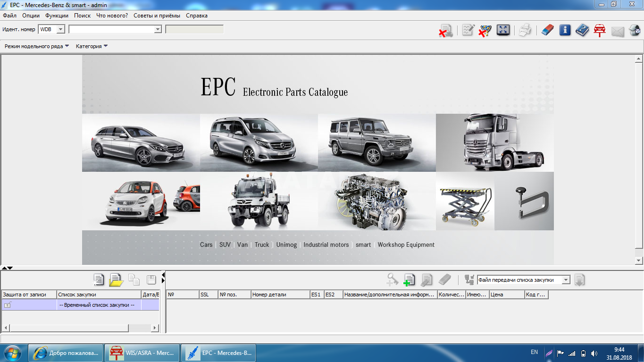
Task: Click the lock icon in temporary list row
Action: [x=8, y=305]
